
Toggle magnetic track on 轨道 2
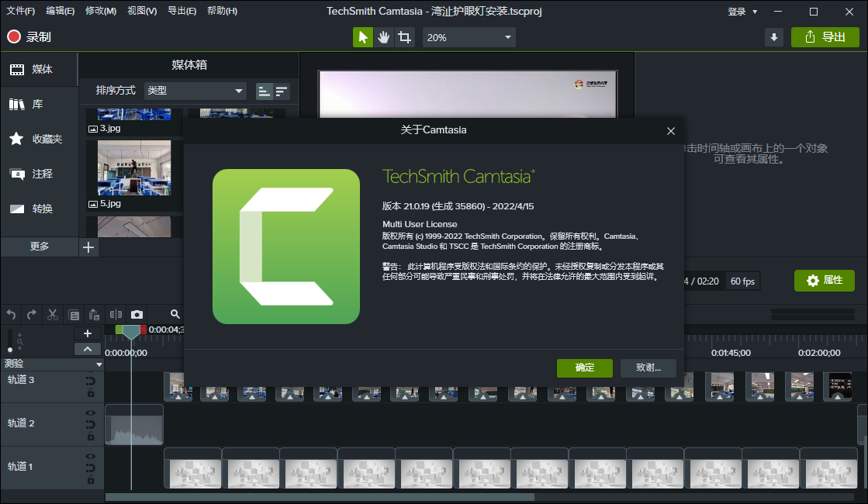(x=90, y=424)
